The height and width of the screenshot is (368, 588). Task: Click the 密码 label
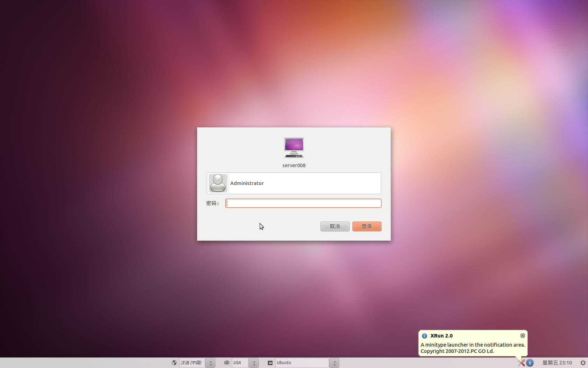pos(212,203)
